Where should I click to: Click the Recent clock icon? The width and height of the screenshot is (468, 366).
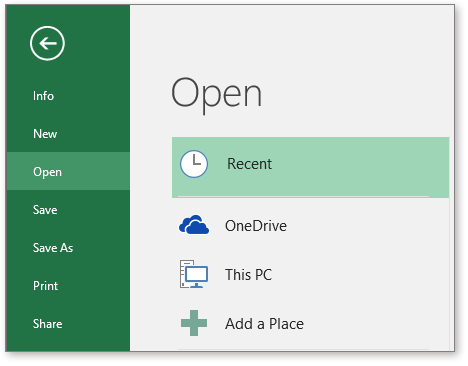click(x=194, y=164)
